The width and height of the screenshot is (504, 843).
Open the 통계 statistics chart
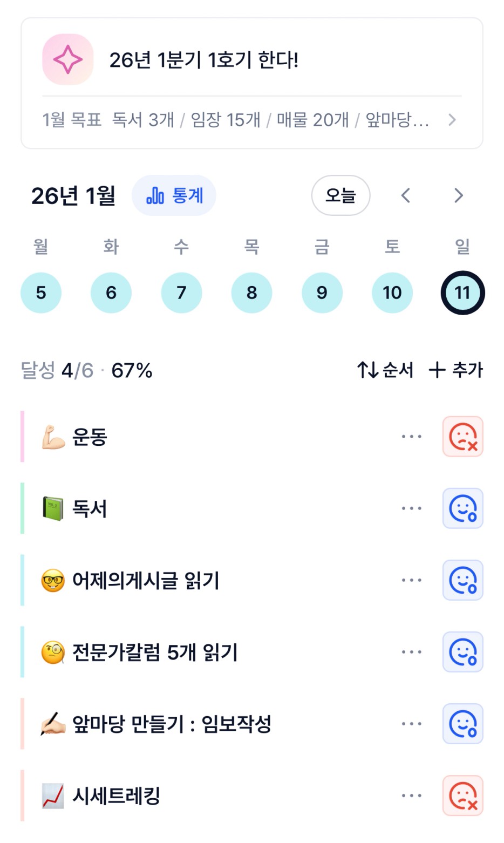point(174,195)
